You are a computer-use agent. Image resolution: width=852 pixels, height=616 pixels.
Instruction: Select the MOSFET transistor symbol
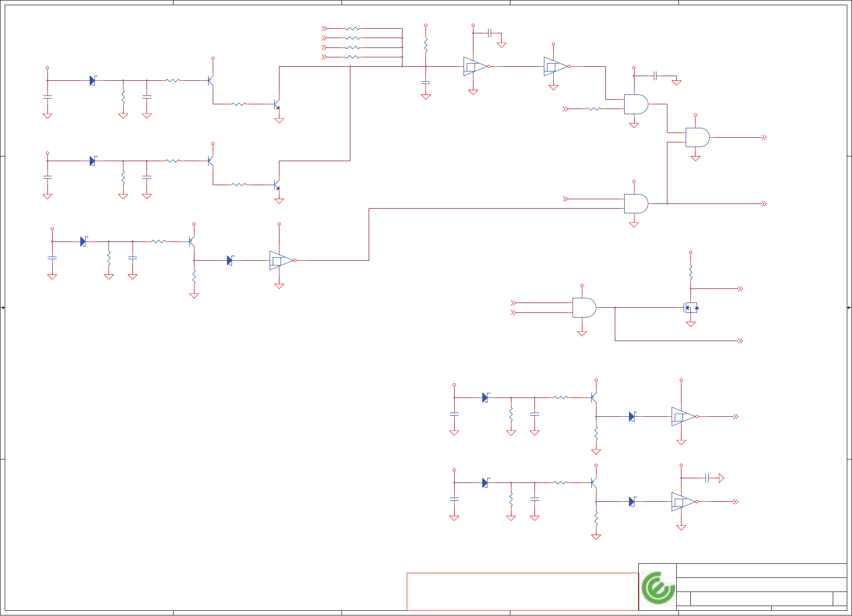pyautogui.click(x=691, y=308)
